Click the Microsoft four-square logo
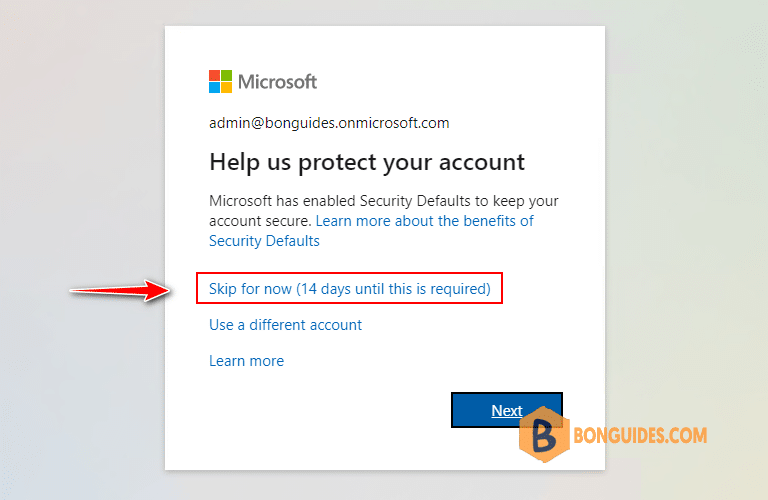Image resolution: width=768 pixels, height=500 pixels. tap(220, 81)
